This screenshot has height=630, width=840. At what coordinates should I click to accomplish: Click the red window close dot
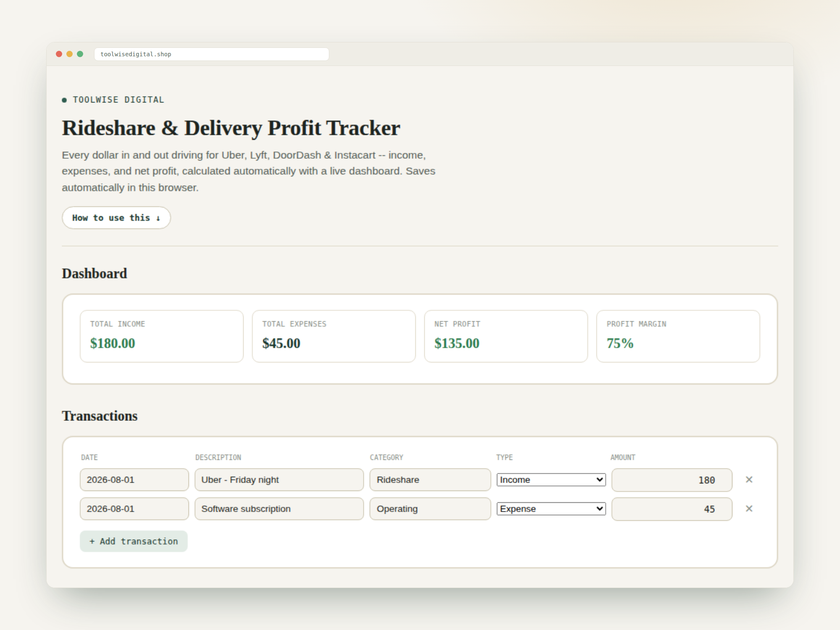[x=59, y=54]
